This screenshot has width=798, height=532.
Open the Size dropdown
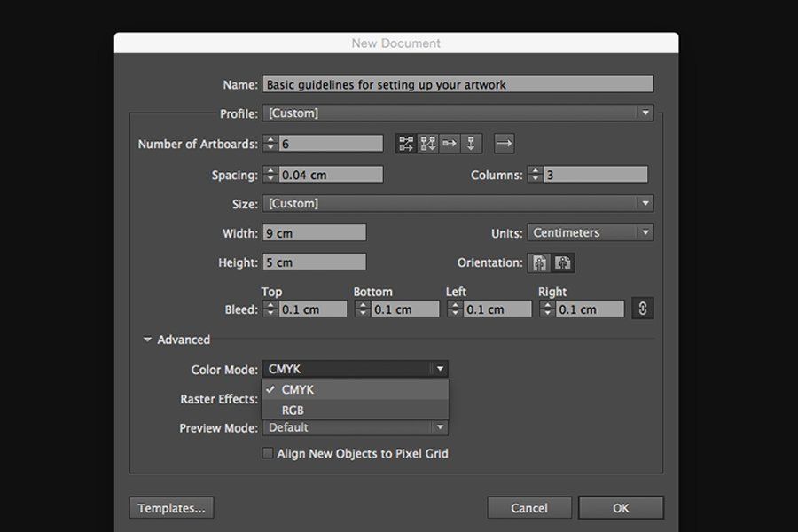(645, 203)
